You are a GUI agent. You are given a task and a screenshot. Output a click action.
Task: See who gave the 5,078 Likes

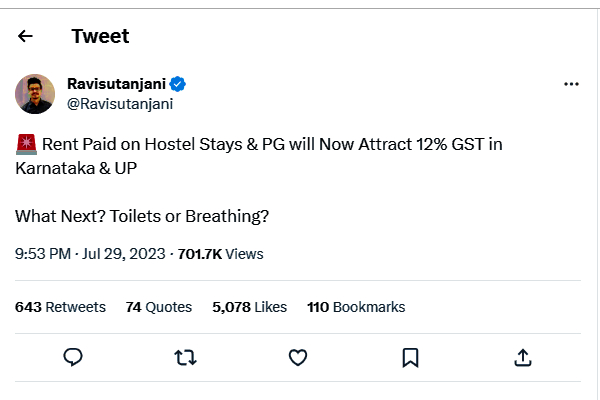tap(249, 307)
